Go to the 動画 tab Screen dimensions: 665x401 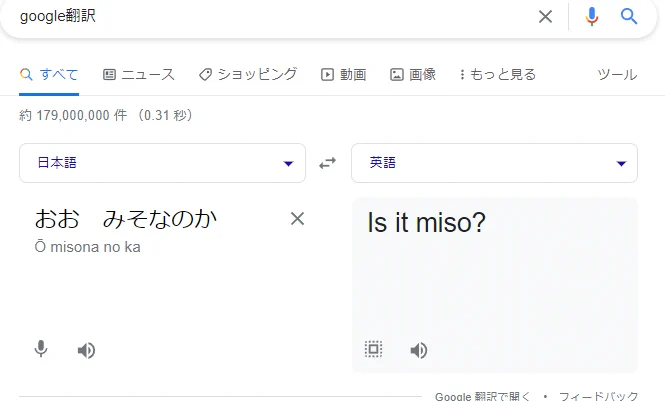[x=344, y=75]
